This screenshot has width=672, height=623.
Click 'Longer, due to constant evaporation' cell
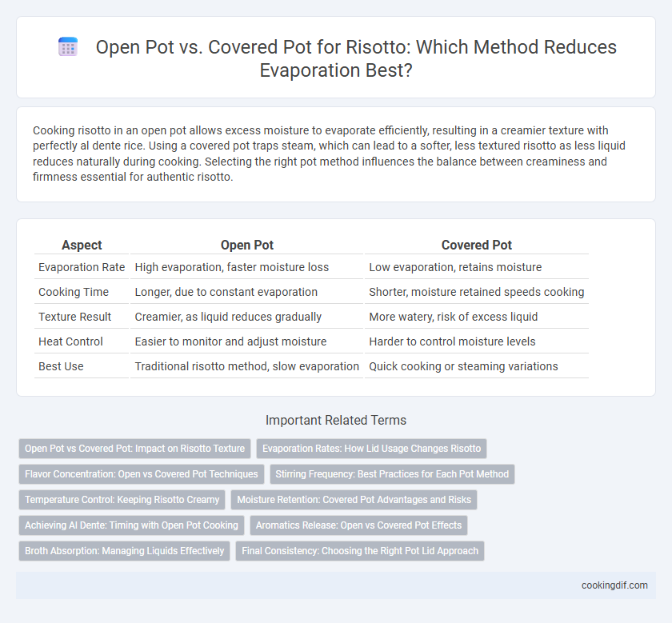[x=247, y=292]
